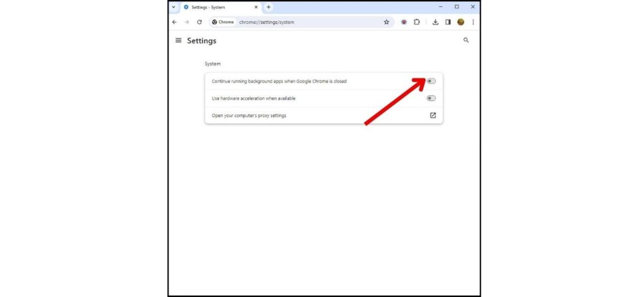Screen dimensions: 644x297
Task: Open the new tab plus button
Action: pyautogui.click(x=269, y=7)
